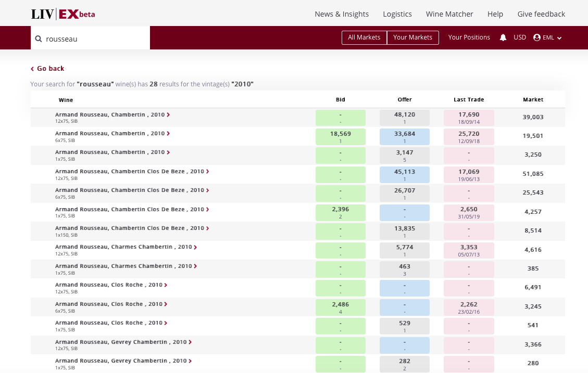
Task: Open News & Insights menu
Action: [x=342, y=14]
